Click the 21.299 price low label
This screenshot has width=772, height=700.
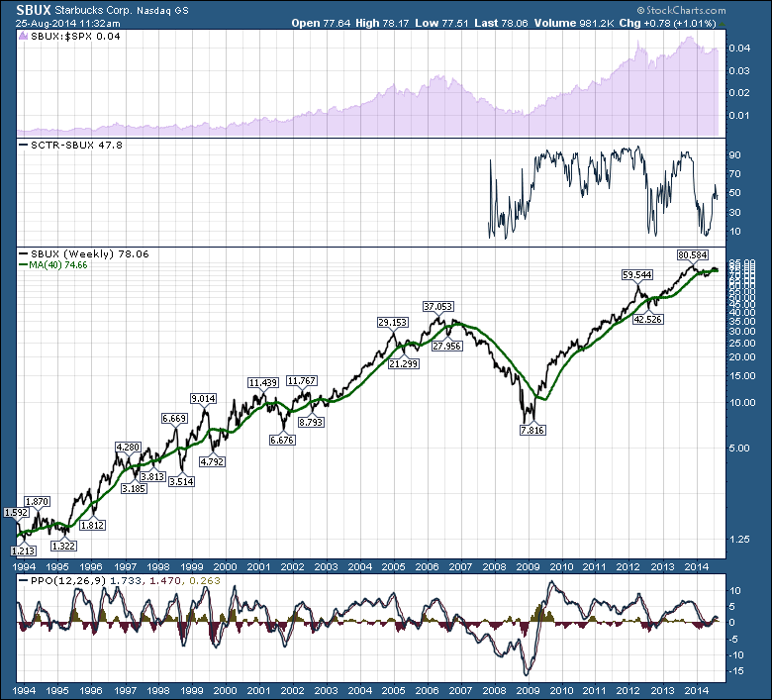pos(403,363)
